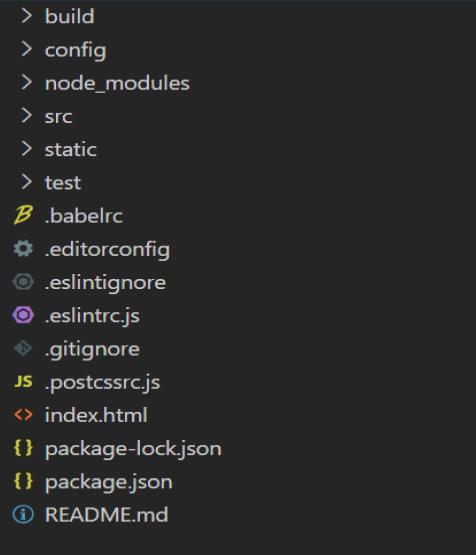
Task: Expand the src folder chevron
Action: point(26,115)
